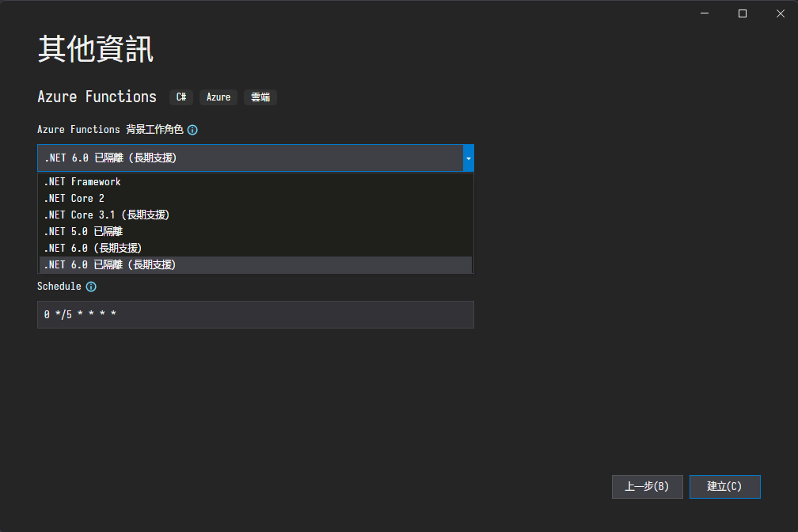Click the 其他資訊 page heading
This screenshot has width=798, height=532.
(x=96, y=49)
